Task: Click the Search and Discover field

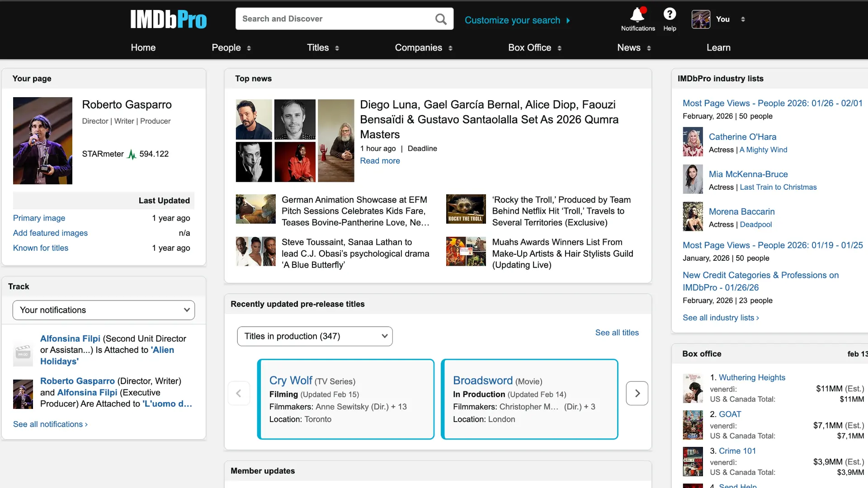Action: (x=335, y=19)
